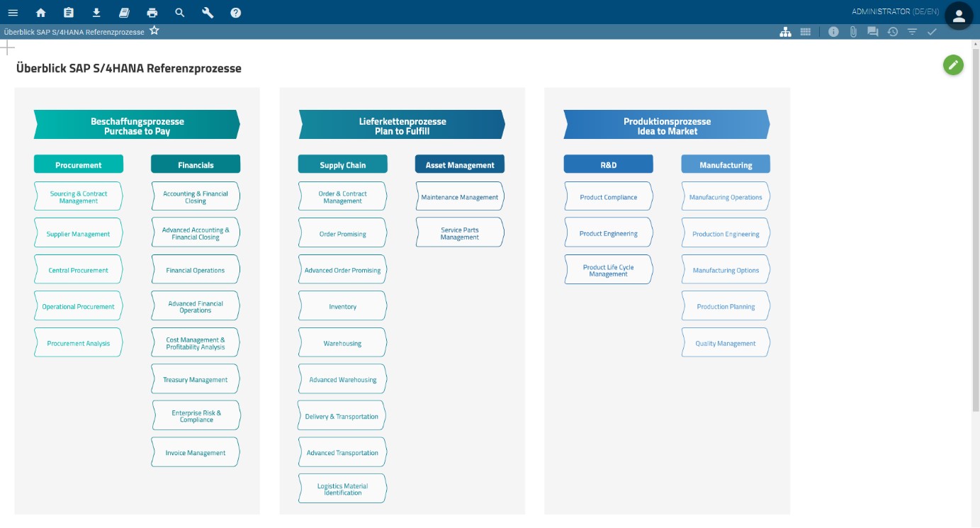Open Logistics Material Identification process
Viewport: 980px width, 528px height.
point(343,489)
